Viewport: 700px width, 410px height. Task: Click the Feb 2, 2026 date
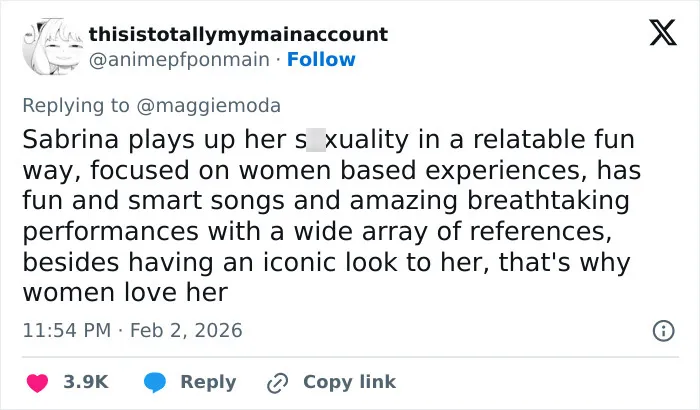186,331
